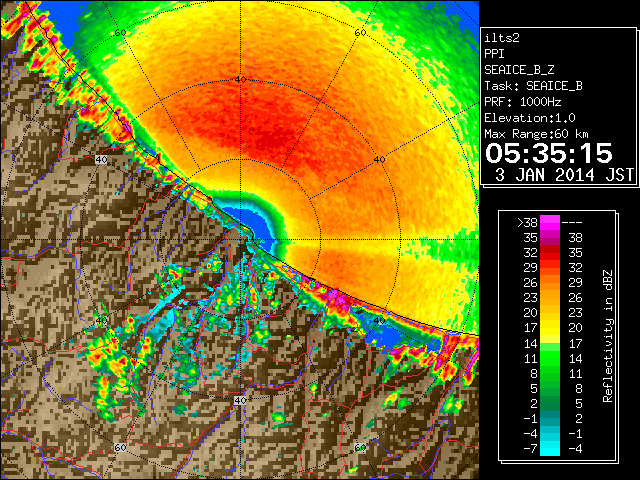Click the 05:35:15 timestamp
Image resolution: width=640 pixels, height=480 pixels.
pos(549,153)
